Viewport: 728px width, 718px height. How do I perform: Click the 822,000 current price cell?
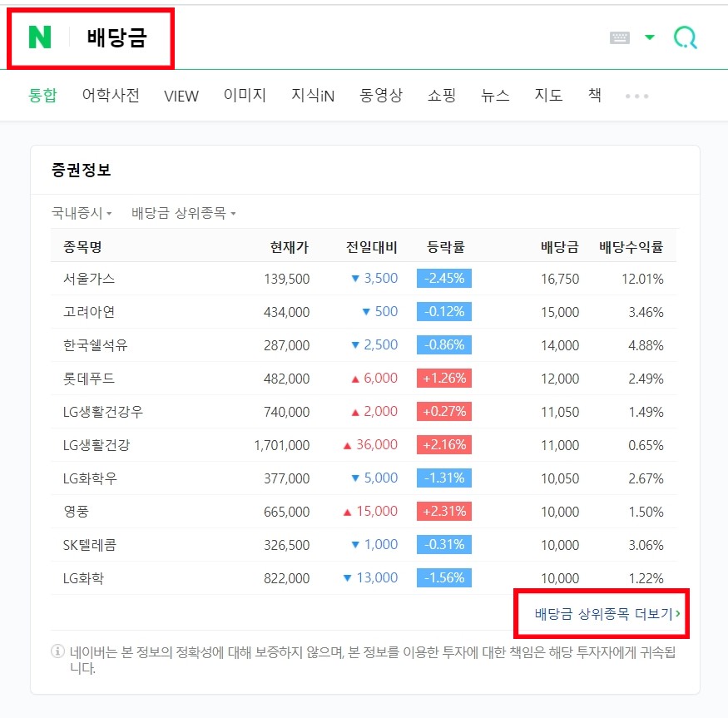coord(286,578)
